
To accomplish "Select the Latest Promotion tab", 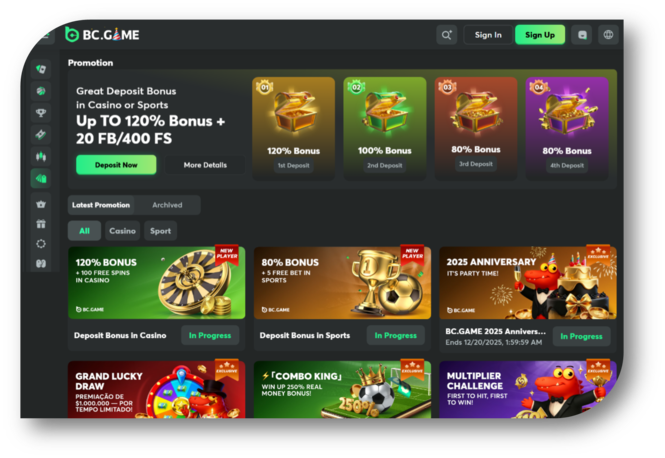I will coord(101,205).
